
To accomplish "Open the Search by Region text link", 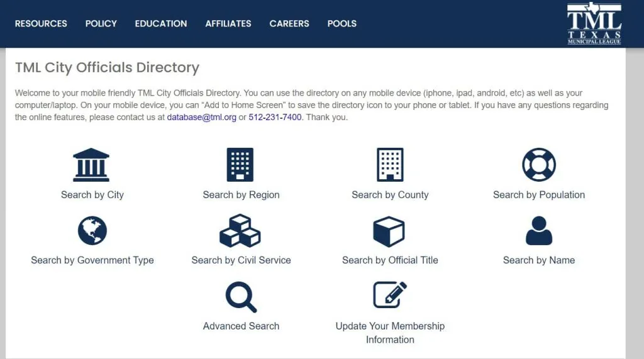I will (x=241, y=195).
